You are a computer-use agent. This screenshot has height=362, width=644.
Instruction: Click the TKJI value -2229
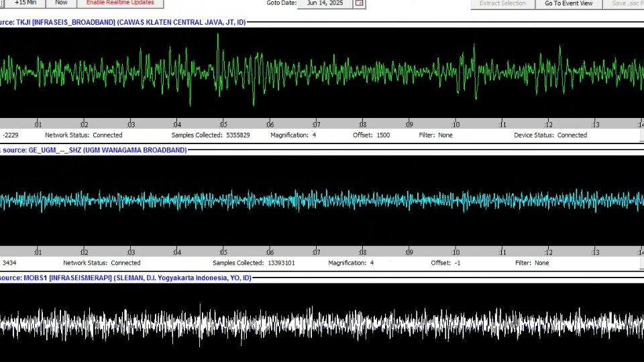point(10,135)
